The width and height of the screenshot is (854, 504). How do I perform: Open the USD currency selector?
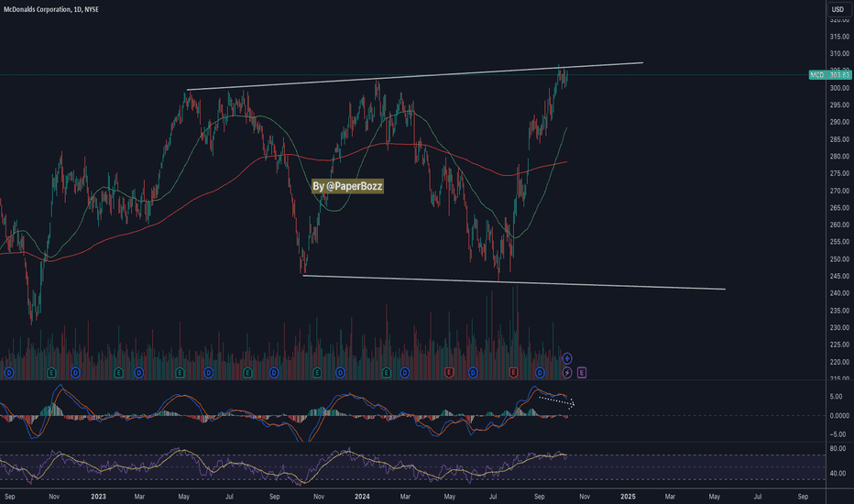[838, 9]
